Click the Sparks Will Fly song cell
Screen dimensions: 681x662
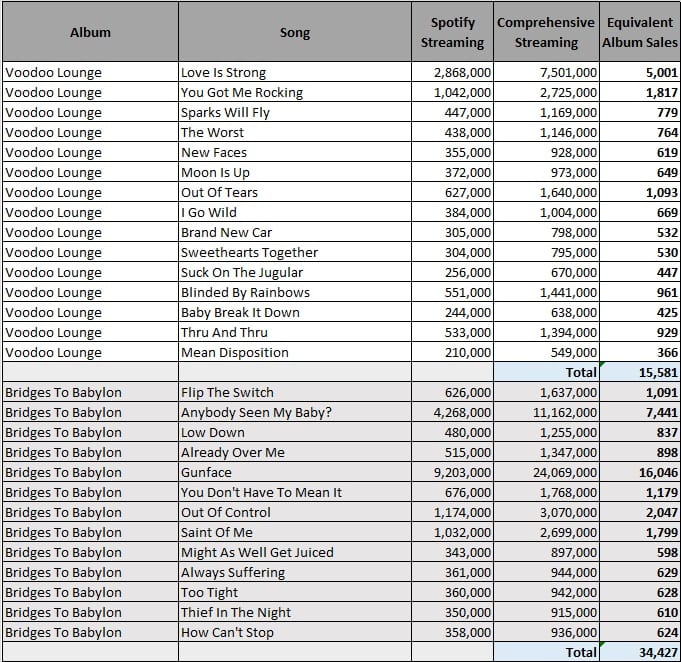coord(295,112)
